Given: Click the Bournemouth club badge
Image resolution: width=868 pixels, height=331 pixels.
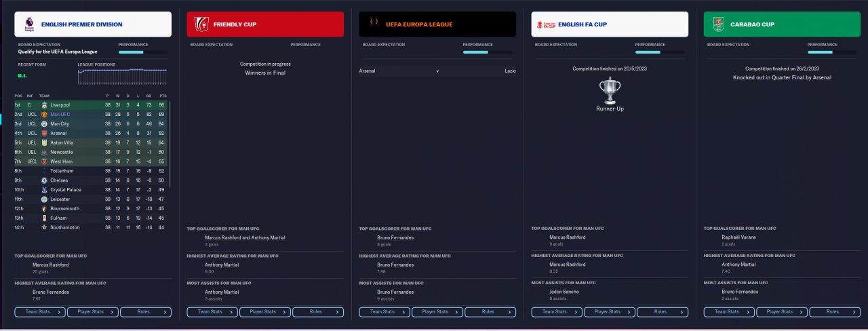Looking at the screenshot, I should click(x=44, y=209).
